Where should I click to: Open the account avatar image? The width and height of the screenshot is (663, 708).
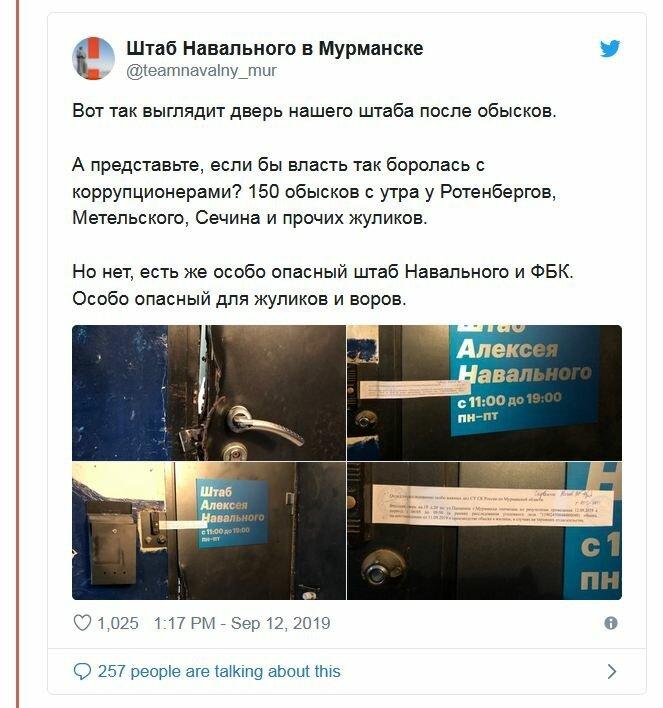point(93,58)
